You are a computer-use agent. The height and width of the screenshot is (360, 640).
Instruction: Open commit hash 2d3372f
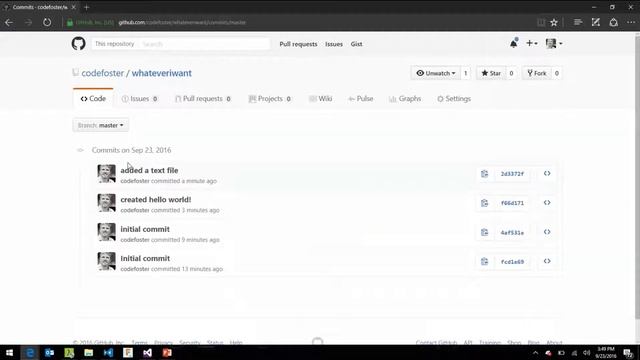pyautogui.click(x=512, y=174)
